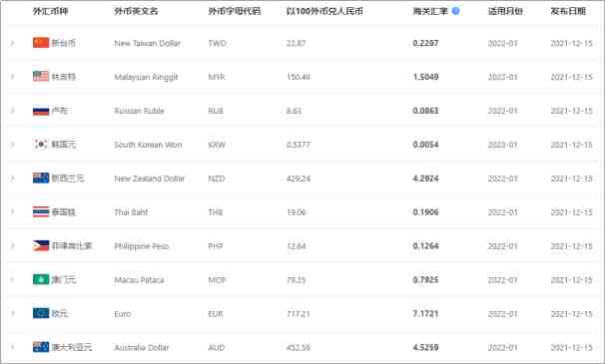This screenshot has height=364, width=605.
Task: Click the Thai Baht flag icon
Action: pos(41,211)
